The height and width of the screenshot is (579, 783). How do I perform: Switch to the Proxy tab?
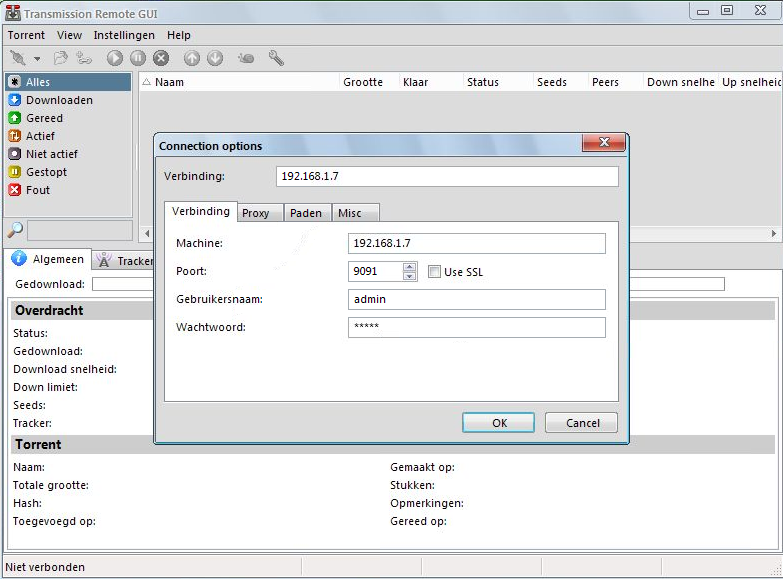[x=260, y=213]
